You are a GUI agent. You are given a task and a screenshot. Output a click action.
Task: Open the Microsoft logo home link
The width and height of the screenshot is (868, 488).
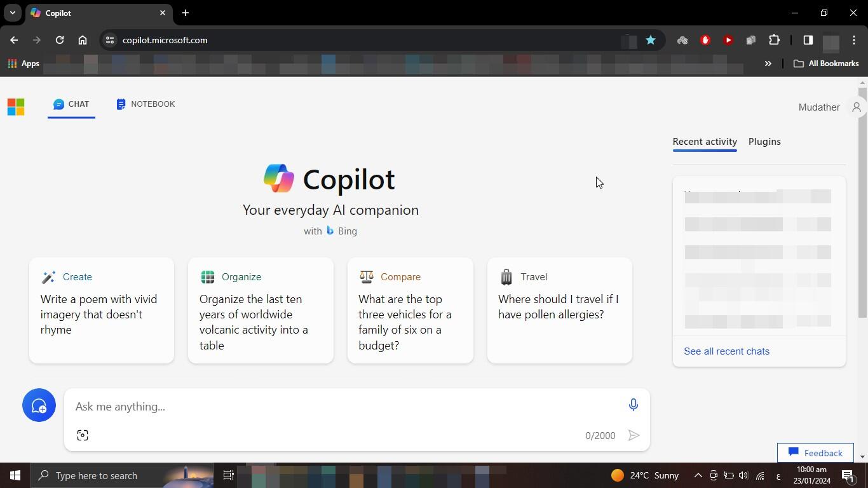coord(16,107)
